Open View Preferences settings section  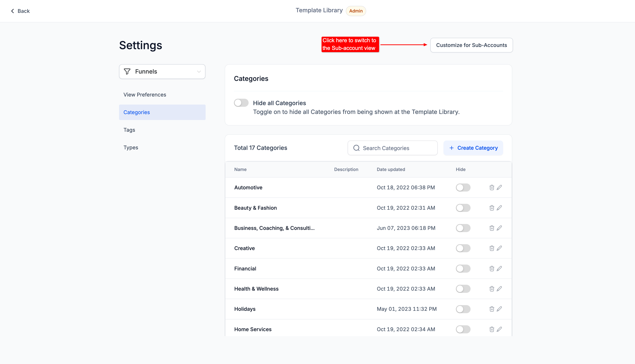point(145,95)
